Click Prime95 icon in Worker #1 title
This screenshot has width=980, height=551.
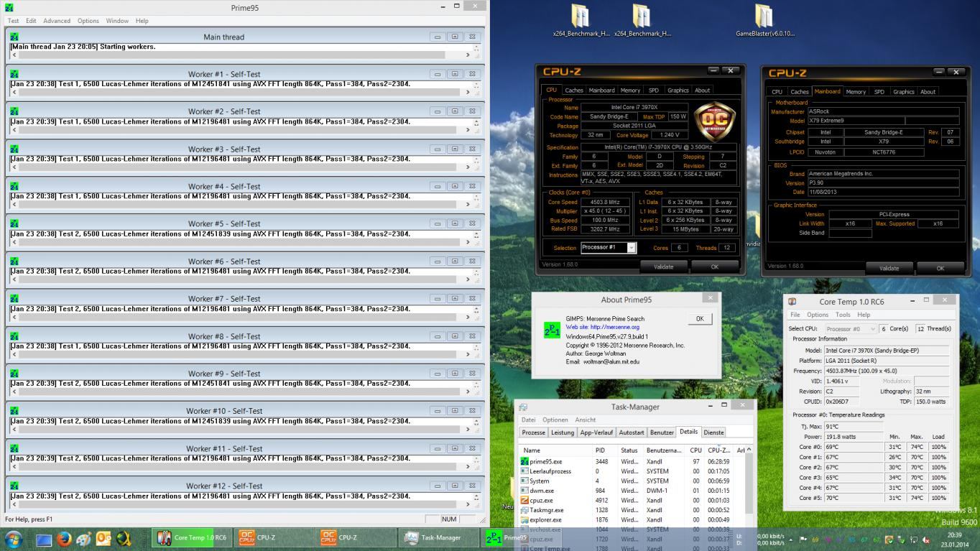pos(14,74)
